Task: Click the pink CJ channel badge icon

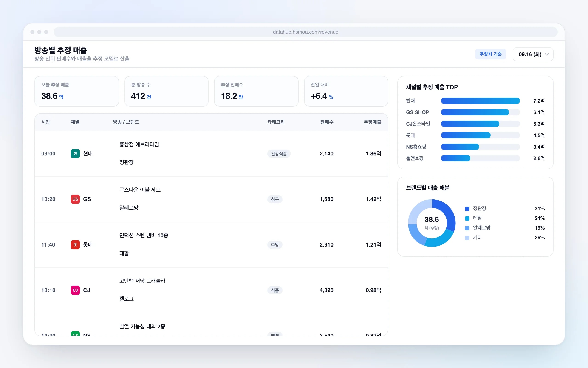Action: (x=75, y=290)
